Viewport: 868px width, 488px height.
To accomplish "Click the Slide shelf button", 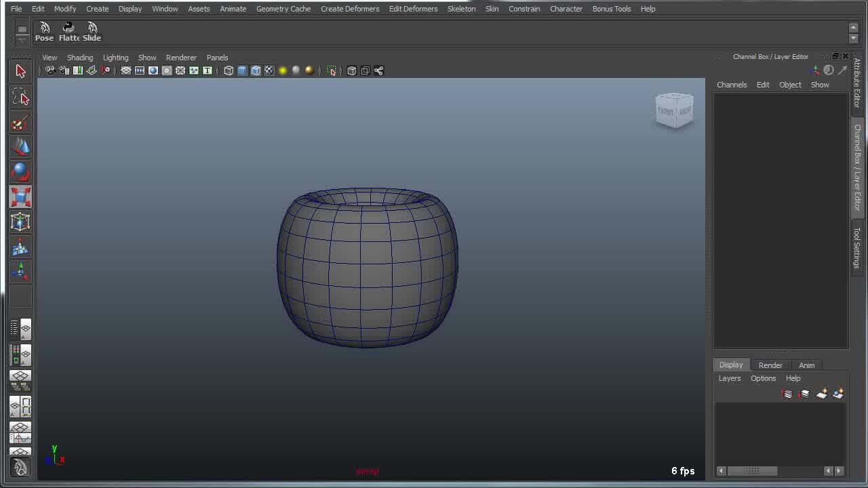I will (92, 31).
